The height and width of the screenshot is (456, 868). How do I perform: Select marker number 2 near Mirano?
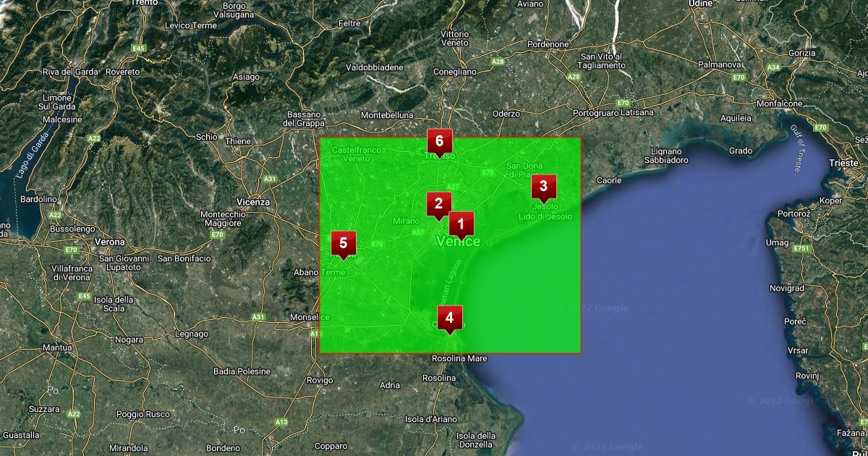tap(438, 204)
